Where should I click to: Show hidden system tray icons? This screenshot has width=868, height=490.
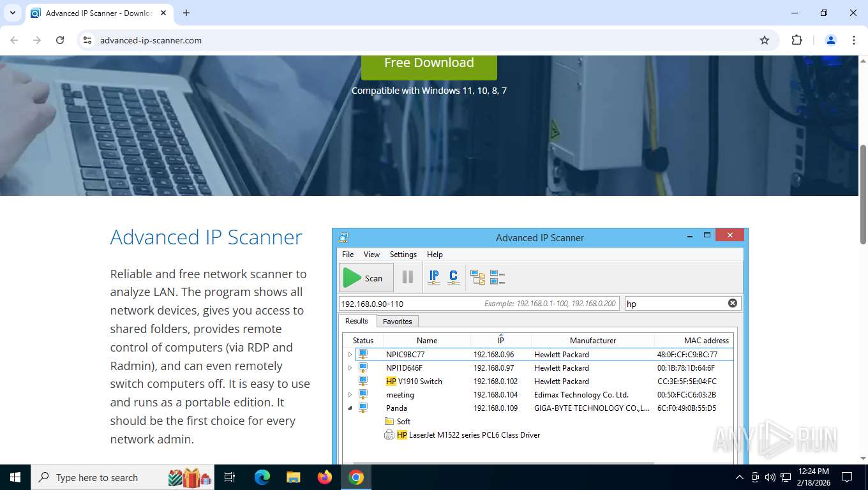[740, 477]
